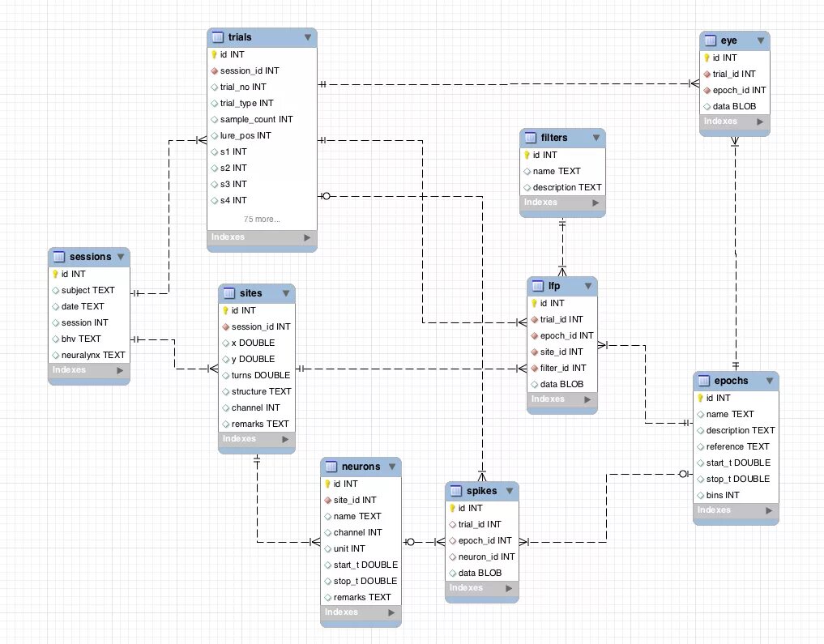This screenshot has width=824, height=644.
Task: Click foreign key diamond of eye trial_id
Action: pyautogui.click(x=707, y=74)
